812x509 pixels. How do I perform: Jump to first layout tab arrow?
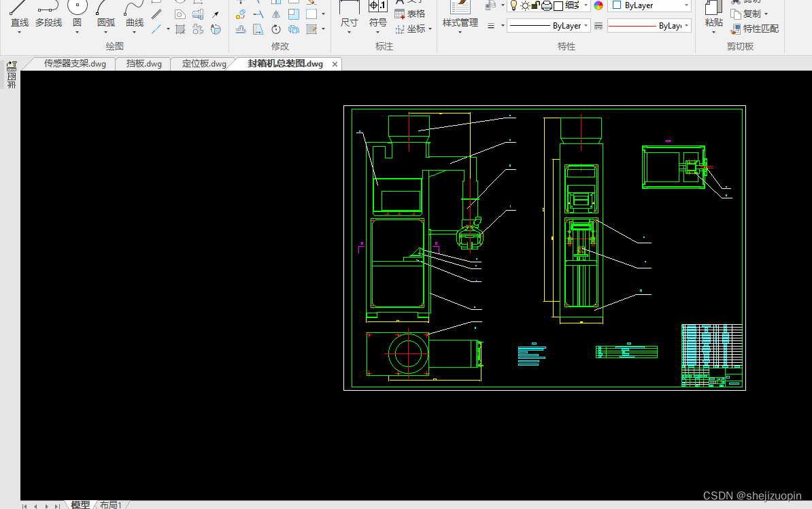(24, 506)
